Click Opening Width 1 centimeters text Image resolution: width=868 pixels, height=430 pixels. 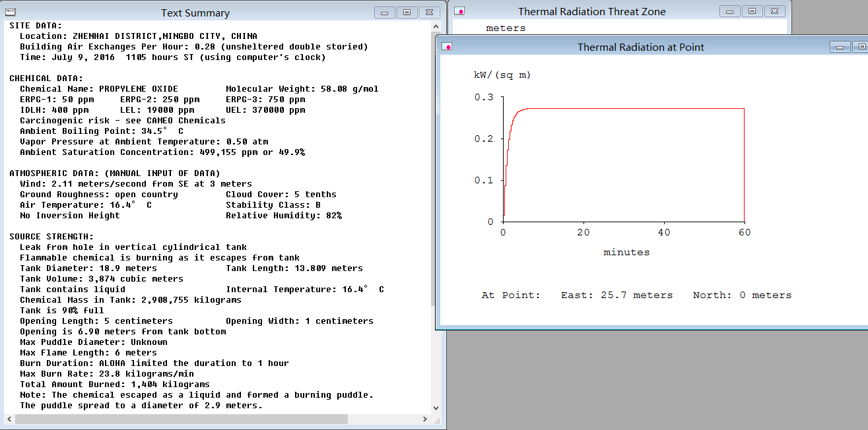point(300,321)
